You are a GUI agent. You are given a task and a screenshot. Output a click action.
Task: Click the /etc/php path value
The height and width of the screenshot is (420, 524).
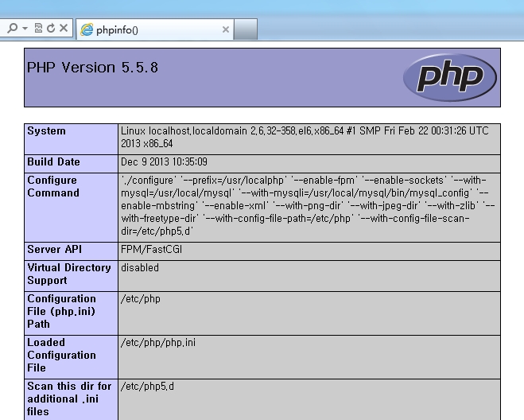tap(141, 299)
